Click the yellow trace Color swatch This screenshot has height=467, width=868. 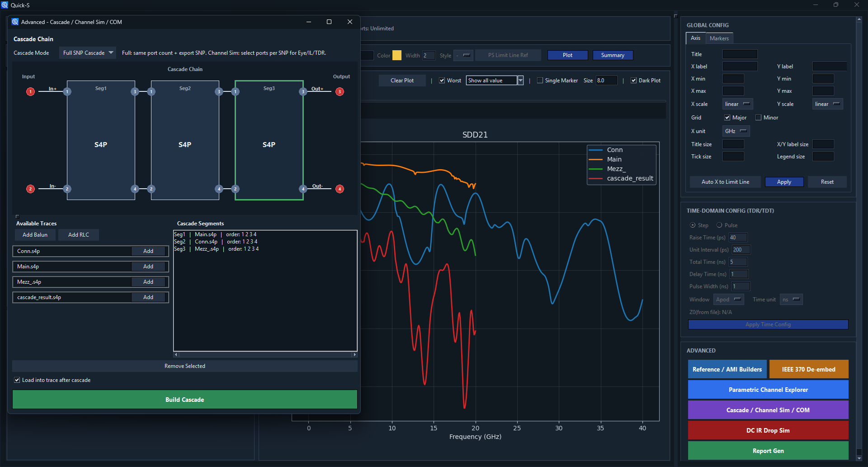(396, 55)
